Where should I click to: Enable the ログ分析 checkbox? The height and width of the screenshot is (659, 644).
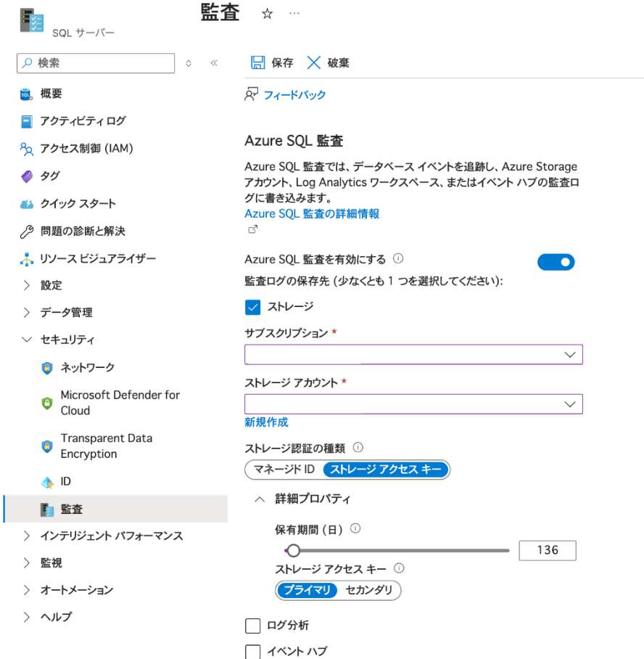253,626
